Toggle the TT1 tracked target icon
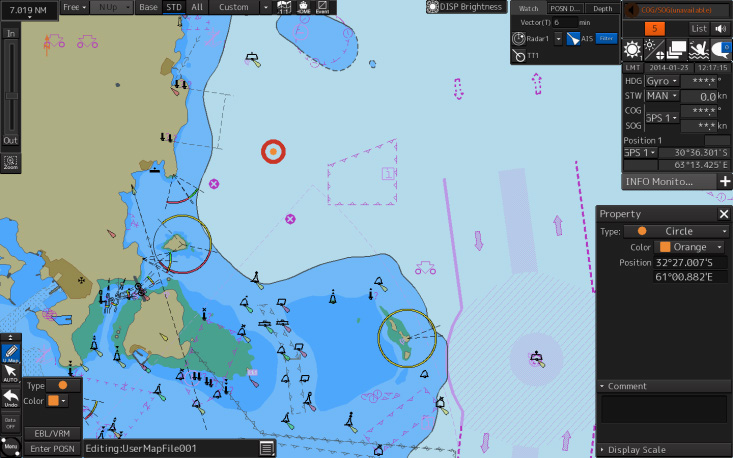 518,56
